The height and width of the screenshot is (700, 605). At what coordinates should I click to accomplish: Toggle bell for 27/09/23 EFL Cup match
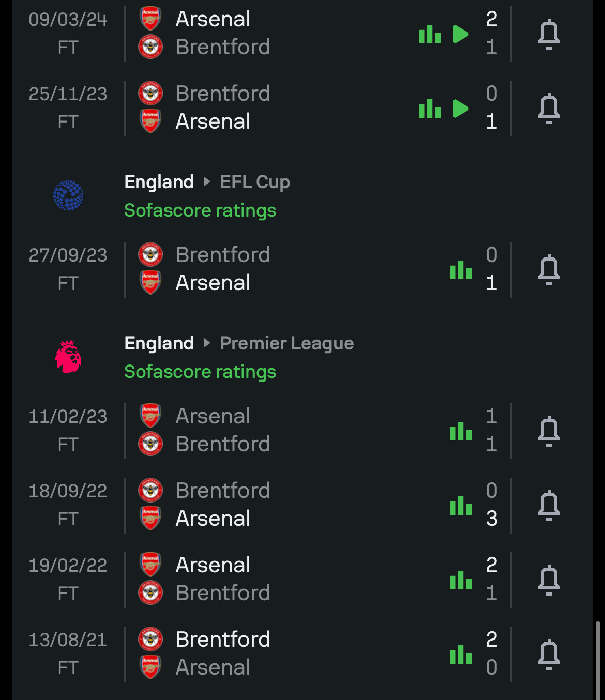tap(549, 270)
